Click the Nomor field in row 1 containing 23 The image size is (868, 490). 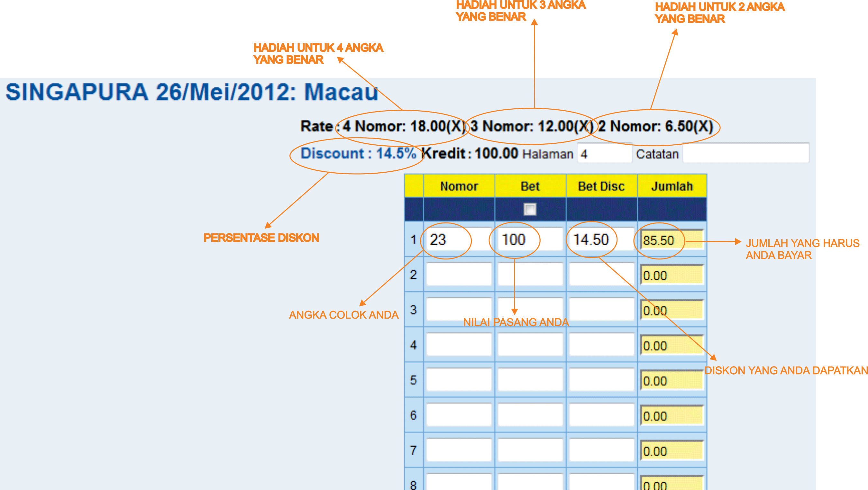point(459,240)
